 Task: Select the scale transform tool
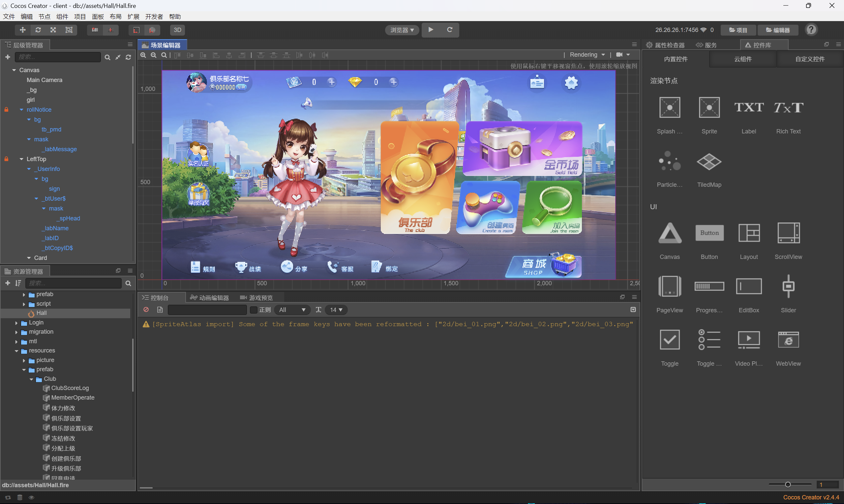(x=53, y=30)
